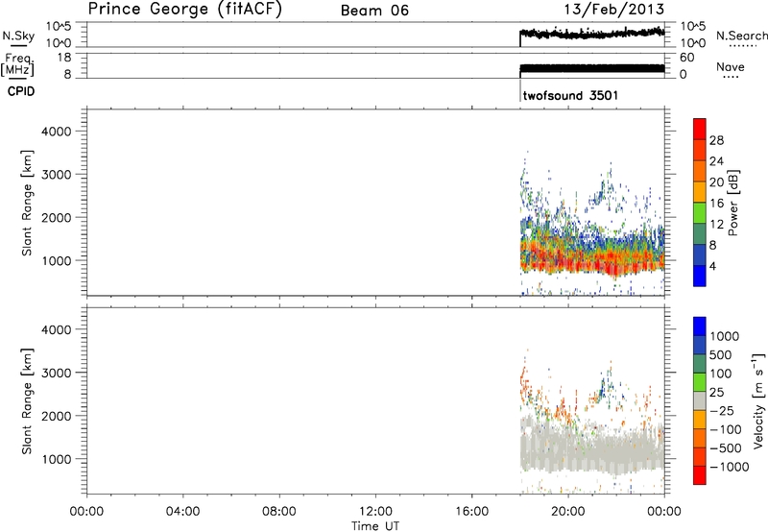Click the '12' label on the power colorbar
768x532 pixels.
716,225
